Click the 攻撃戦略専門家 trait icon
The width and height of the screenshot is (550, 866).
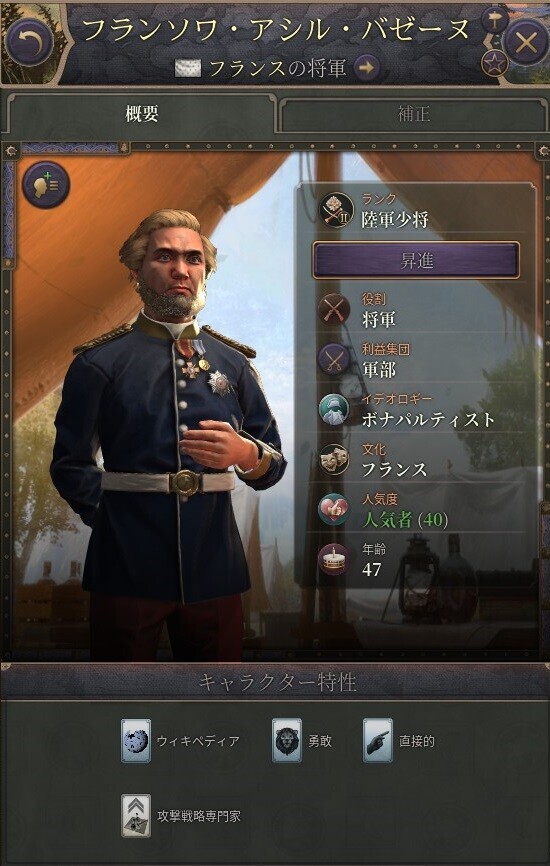[136, 816]
